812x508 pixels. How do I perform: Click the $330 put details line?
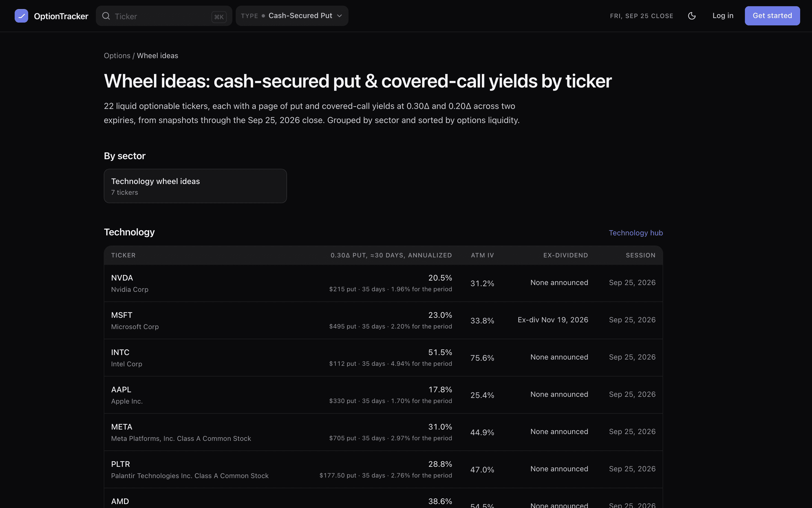click(x=390, y=401)
